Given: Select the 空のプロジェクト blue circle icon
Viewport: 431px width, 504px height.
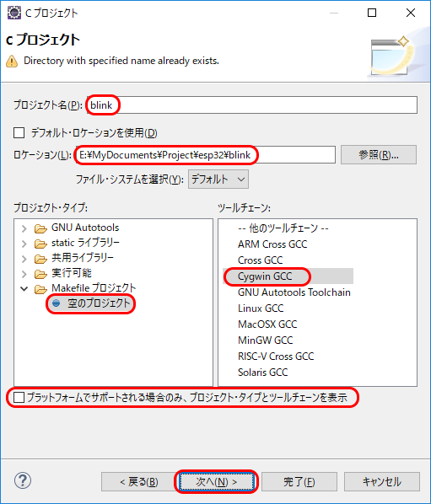Looking at the screenshot, I should 57,303.
